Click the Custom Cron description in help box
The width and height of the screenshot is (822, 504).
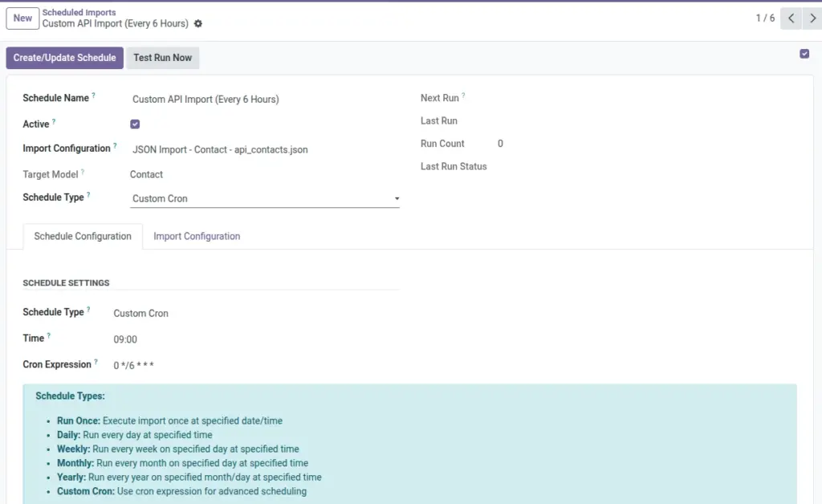tap(182, 491)
